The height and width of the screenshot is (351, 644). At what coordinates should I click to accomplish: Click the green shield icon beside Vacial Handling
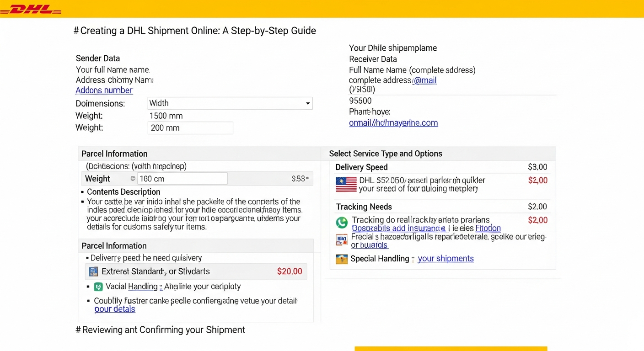(98, 287)
